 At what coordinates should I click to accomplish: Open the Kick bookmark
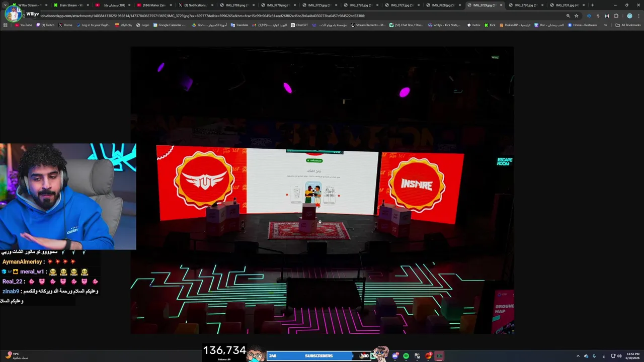(490, 25)
